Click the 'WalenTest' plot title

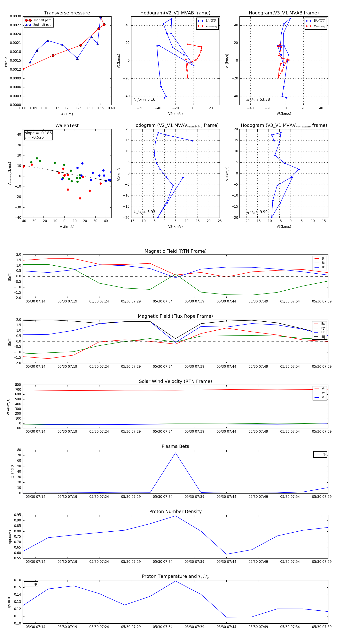coord(67,125)
